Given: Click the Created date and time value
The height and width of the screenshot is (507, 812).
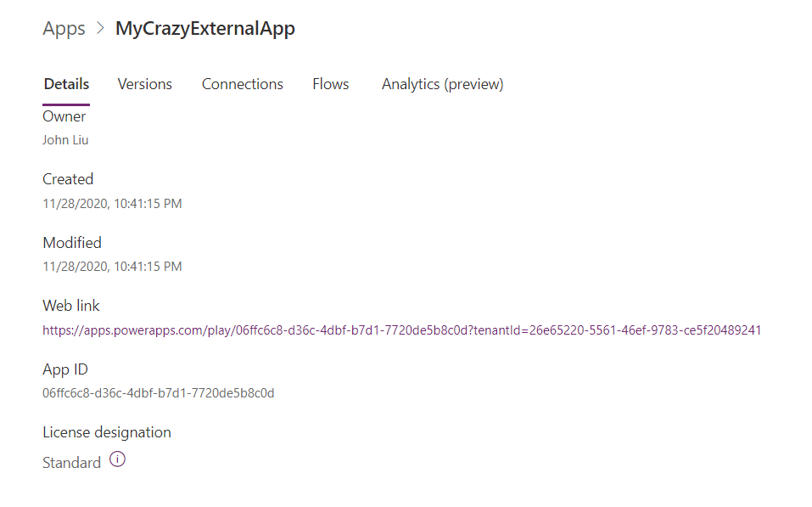Looking at the screenshot, I should [112, 204].
